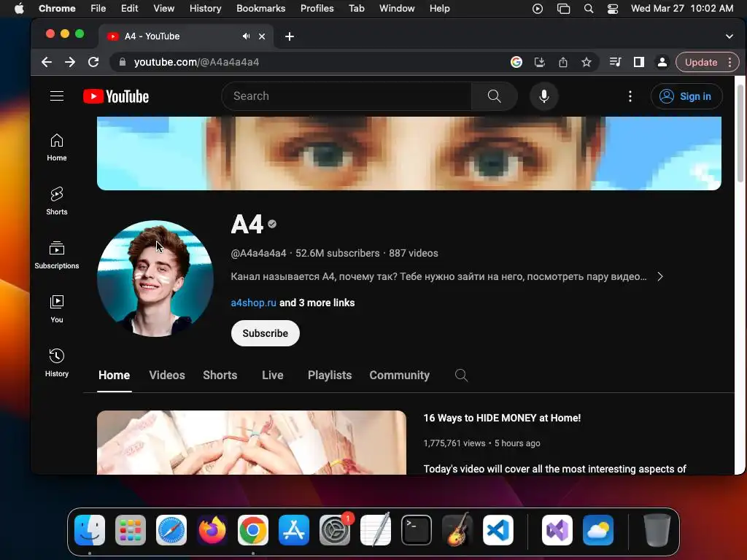Image resolution: width=747 pixels, height=560 pixels.
Task: Click the Google icon in address bar
Action: coord(516,62)
